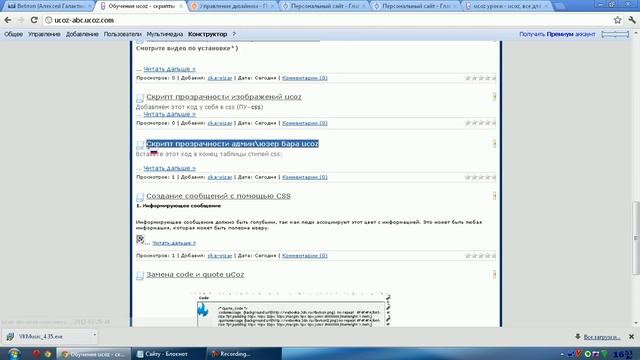
Task: Close the Обучение ucoz - скрипты tab
Action: [181, 6]
